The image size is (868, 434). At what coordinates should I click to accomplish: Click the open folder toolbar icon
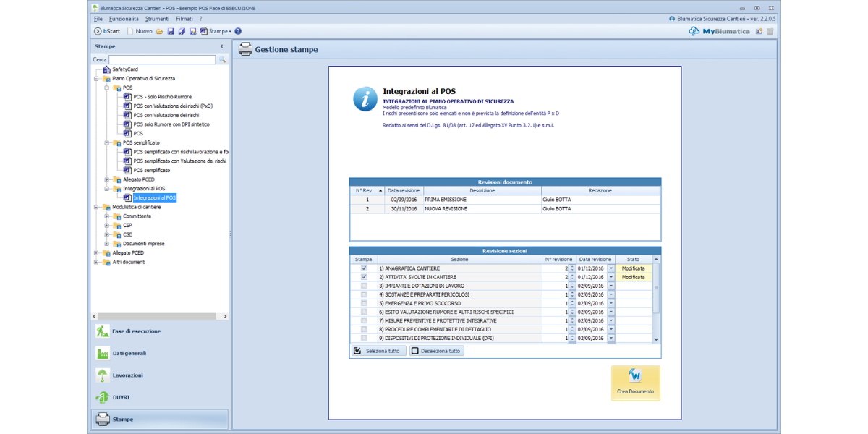coord(159,31)
